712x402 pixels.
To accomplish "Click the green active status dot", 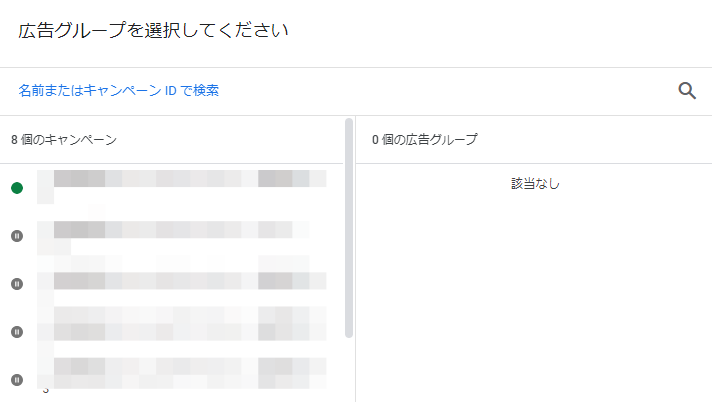I will pos(17,188).
